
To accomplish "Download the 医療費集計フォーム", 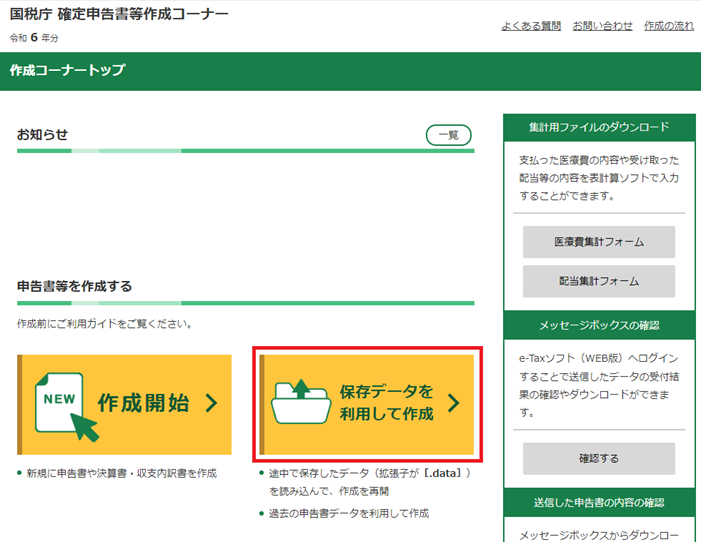I will pos(599,242).
